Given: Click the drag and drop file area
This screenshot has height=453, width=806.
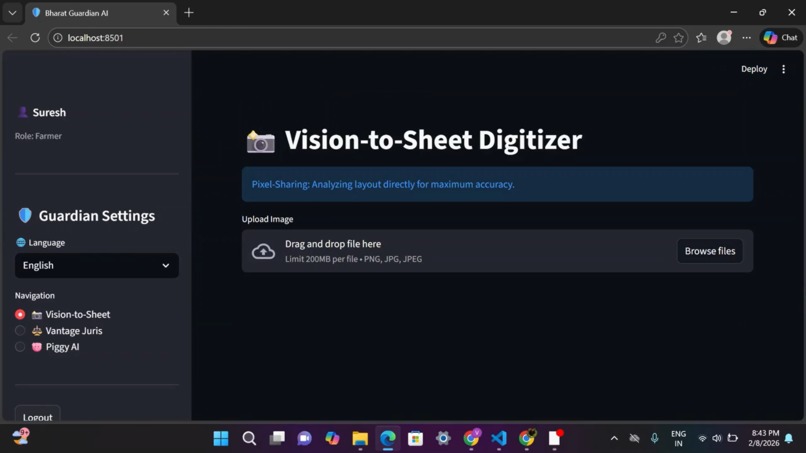Looking at the screenshot, I should (x=497, y=251).
